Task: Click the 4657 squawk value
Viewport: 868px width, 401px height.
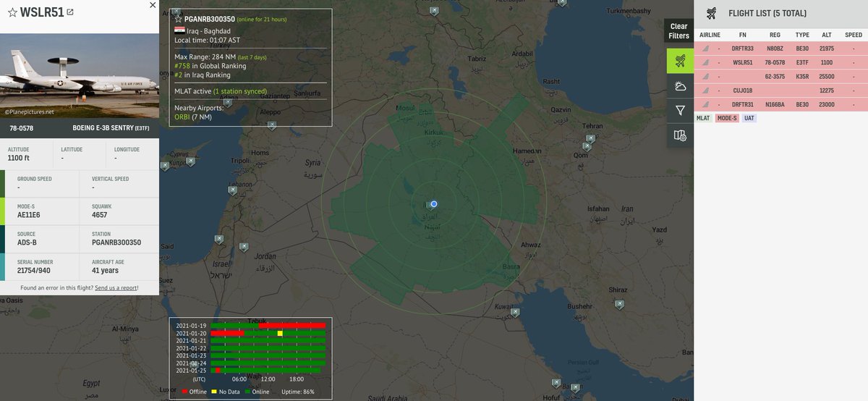Action: 100,215
